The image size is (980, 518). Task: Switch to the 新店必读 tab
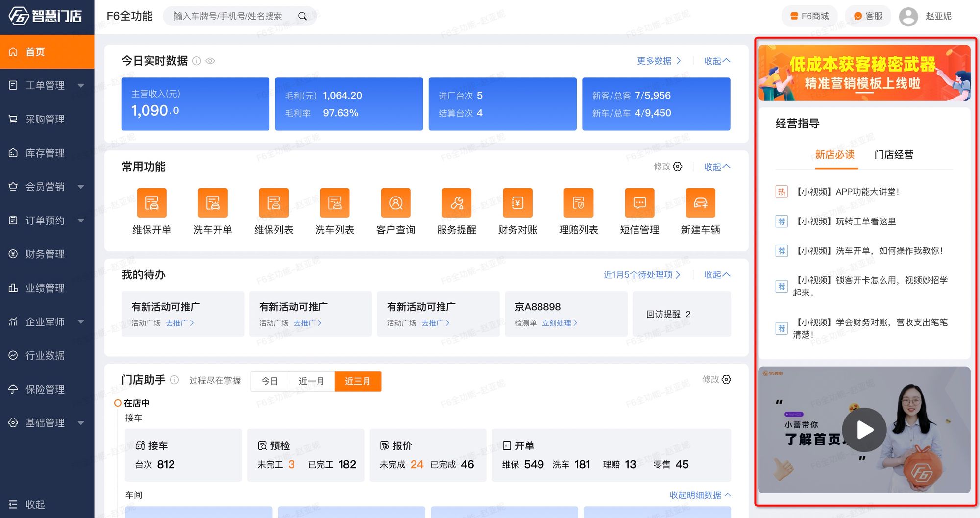835,155
